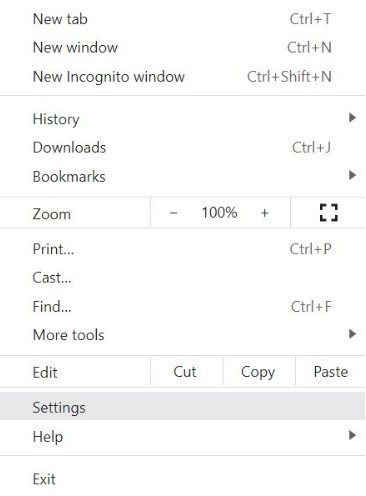This screenshot has width=366, height=496.
Task: Expand the More tools submenu arrow
Action: pos(352,334)
